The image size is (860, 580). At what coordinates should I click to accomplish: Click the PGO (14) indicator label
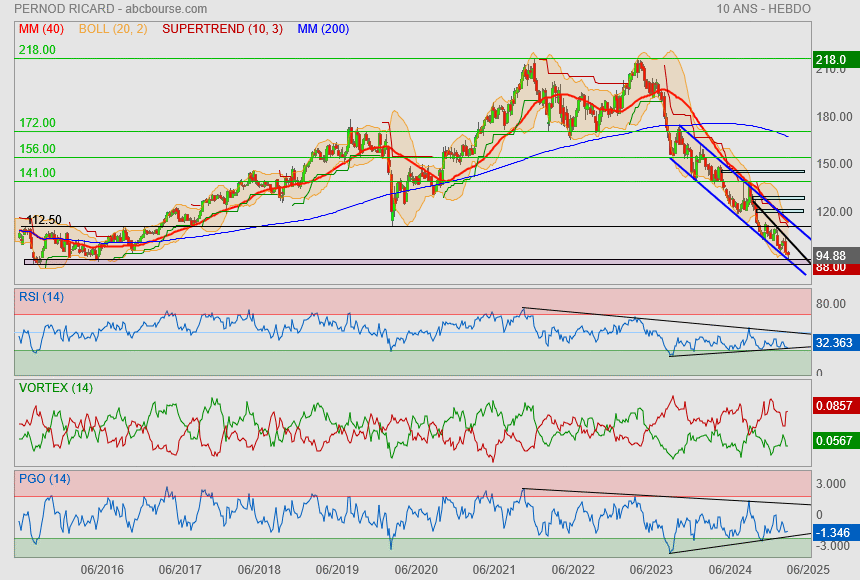point(44,479)
